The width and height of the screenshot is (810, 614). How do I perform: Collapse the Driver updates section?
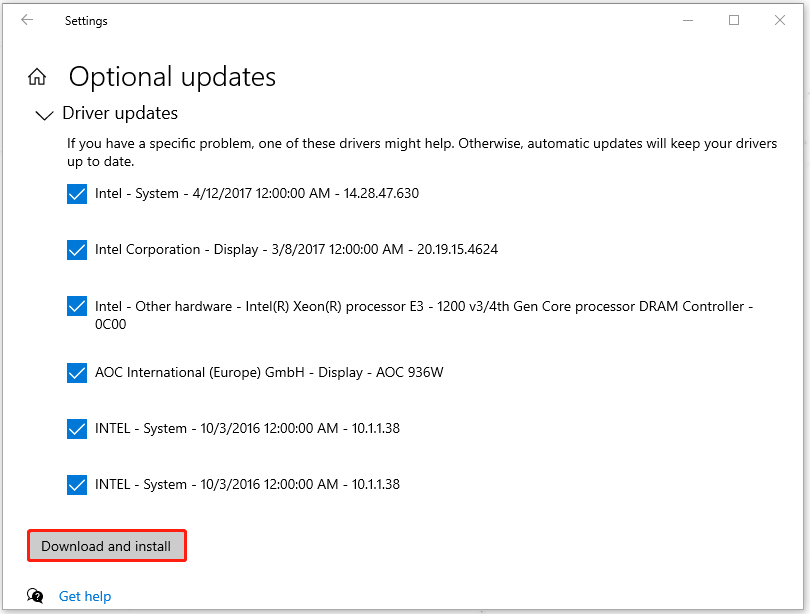[44, 115]
